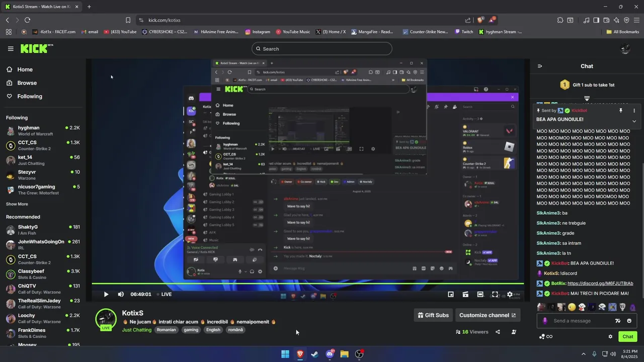
Task: Open Twitch bookmark
Action: (x=464, y=32)
